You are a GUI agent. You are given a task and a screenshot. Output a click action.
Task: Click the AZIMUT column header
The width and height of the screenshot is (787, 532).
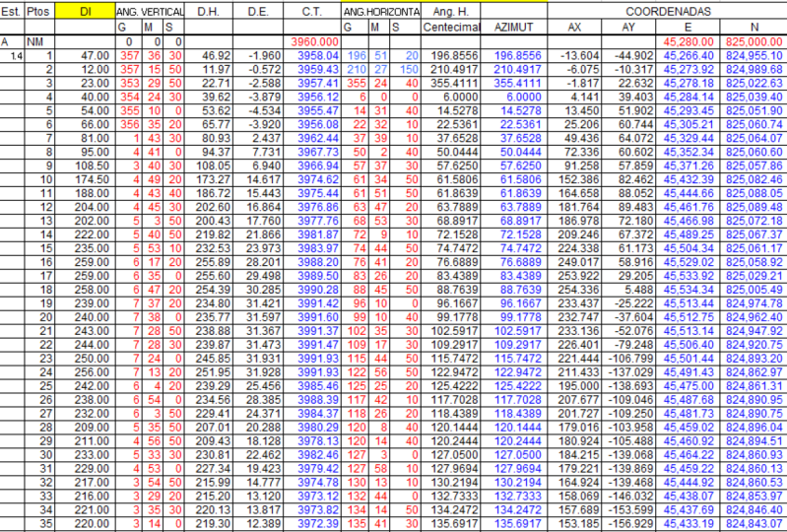point(513,28)
